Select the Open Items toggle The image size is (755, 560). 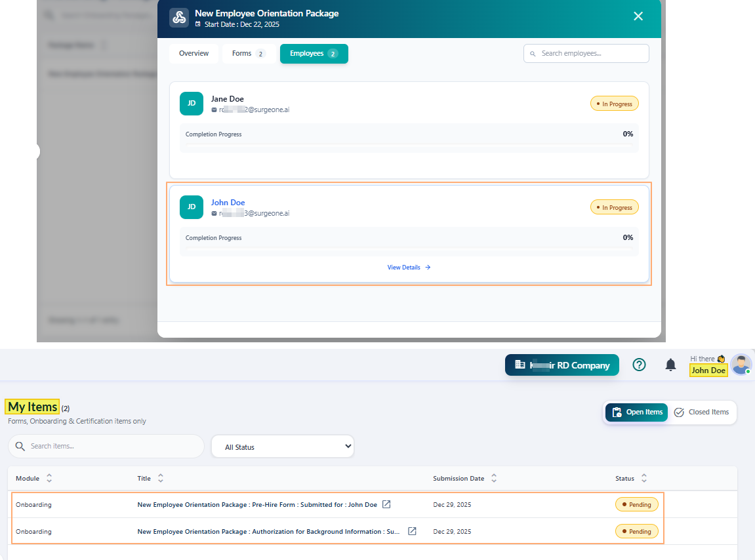pyautogui.click(x=636, y=412)
